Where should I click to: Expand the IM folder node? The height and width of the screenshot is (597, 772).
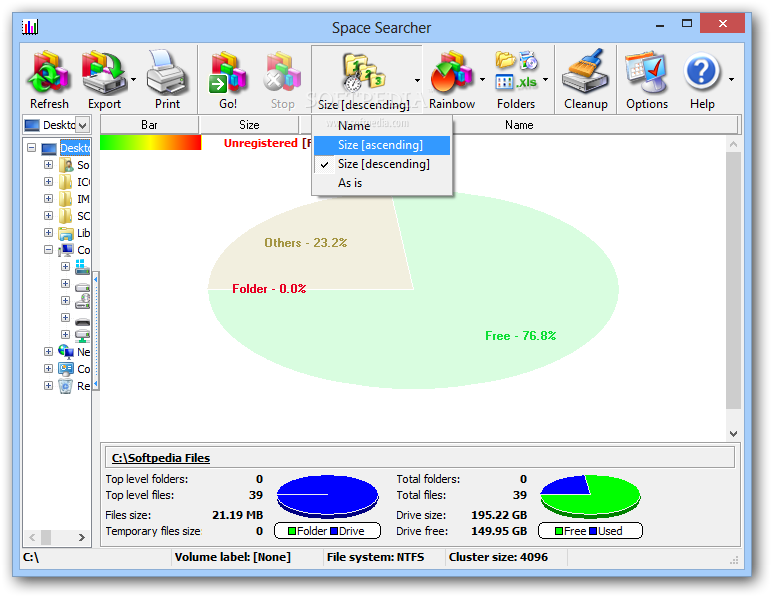point(48,198)
